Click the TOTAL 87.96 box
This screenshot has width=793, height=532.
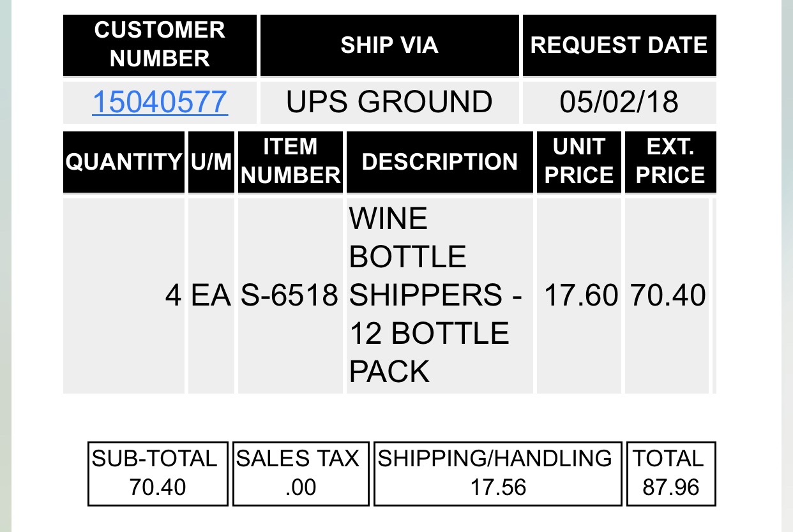coord(671,473)
